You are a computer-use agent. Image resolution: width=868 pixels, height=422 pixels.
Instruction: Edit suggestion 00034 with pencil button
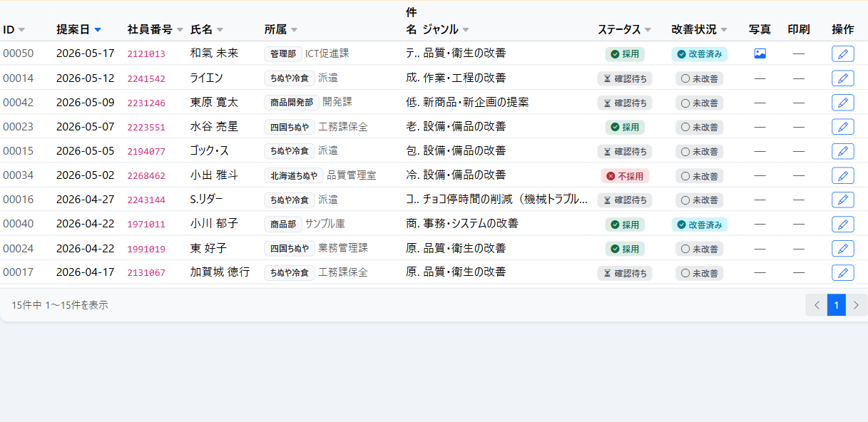click(842, 175)
